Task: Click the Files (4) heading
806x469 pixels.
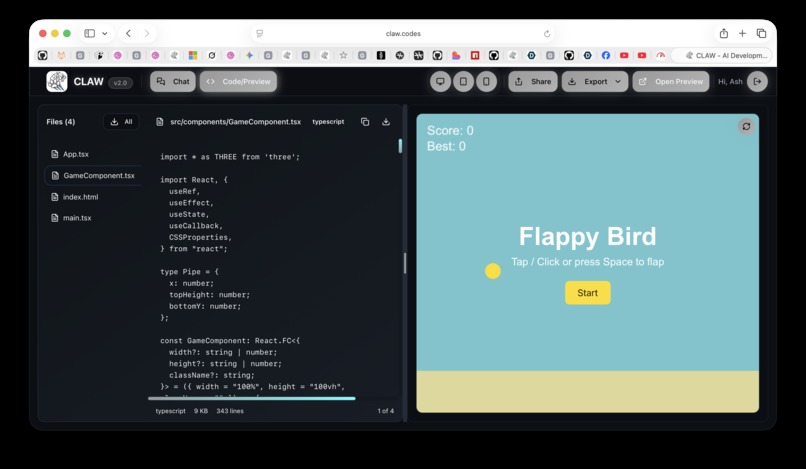Action: [x=61, y=122]
